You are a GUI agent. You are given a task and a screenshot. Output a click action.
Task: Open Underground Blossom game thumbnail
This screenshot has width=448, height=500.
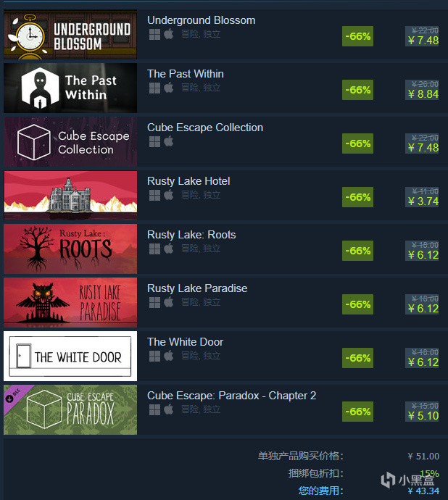click(70, 35)
